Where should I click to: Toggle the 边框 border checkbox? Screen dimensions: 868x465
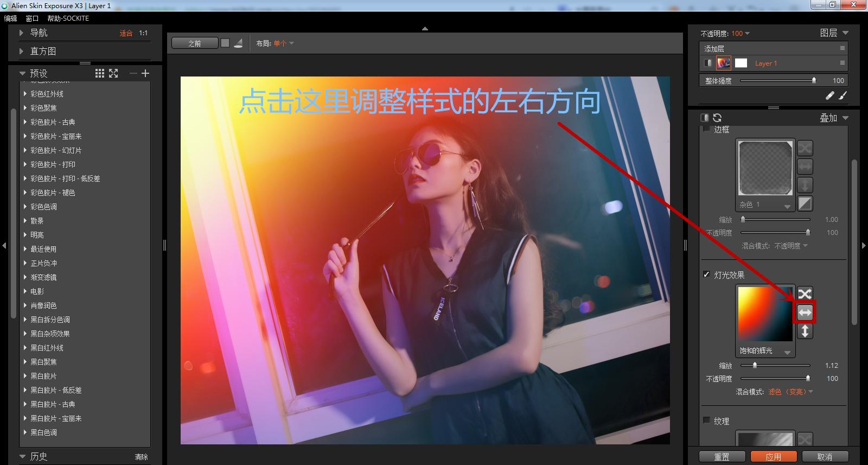point(706,129)
